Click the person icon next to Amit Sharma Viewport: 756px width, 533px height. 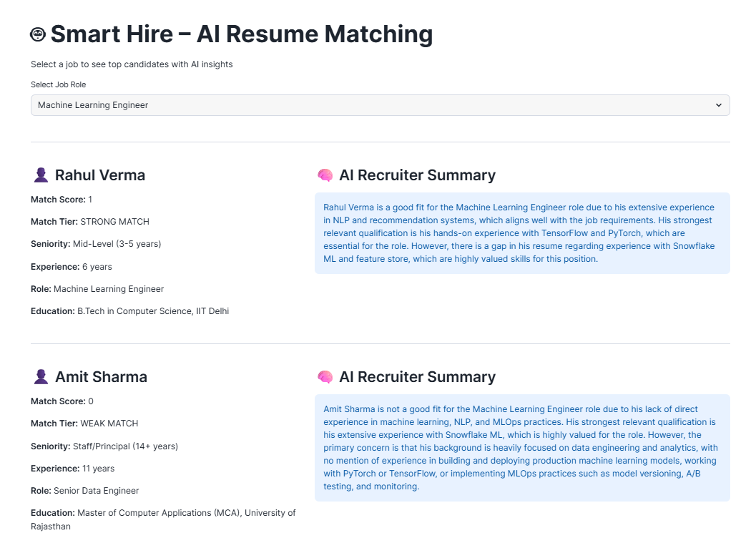(x=41, y=377)
